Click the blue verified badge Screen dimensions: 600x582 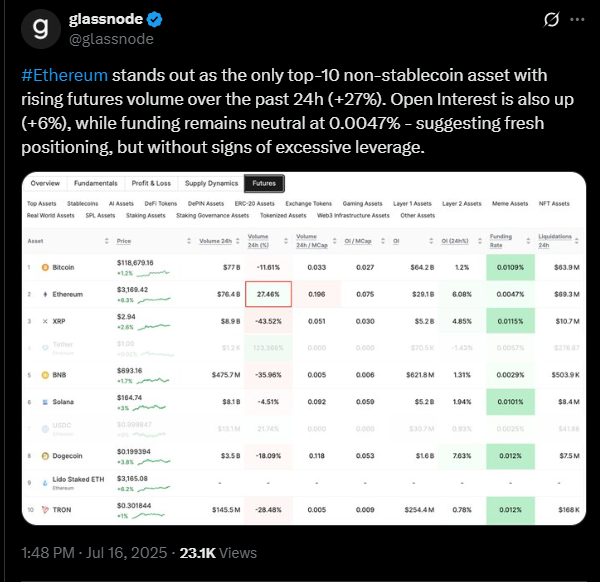click(x=155, y=20)
